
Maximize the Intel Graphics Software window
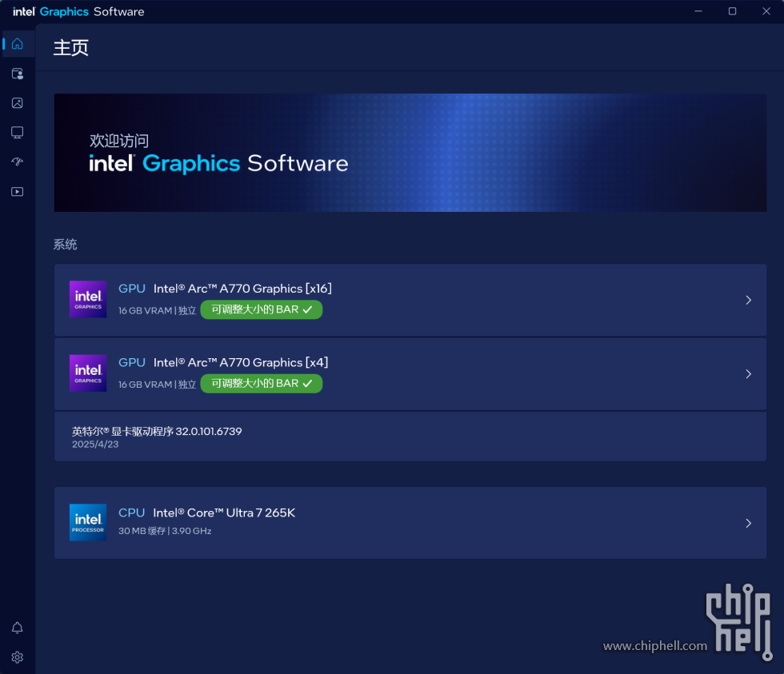point(733,11)
